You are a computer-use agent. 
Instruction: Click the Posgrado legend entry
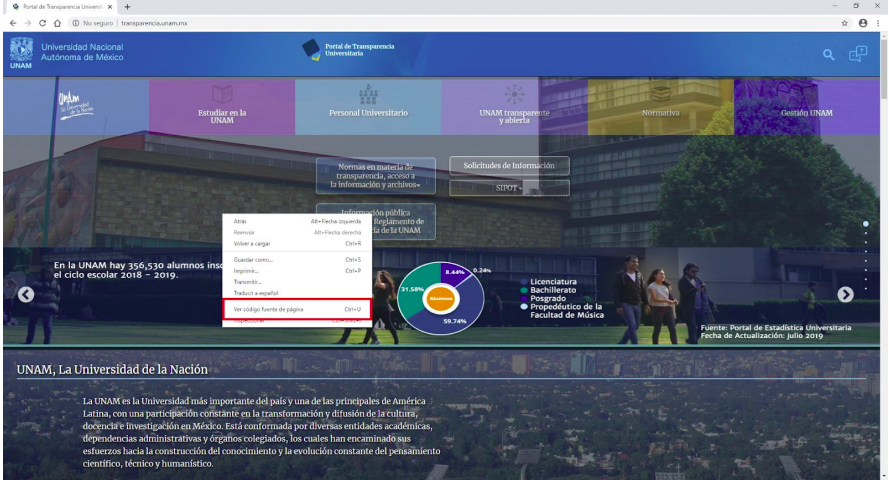(543, 299)
